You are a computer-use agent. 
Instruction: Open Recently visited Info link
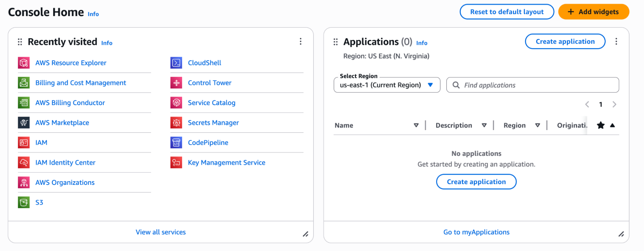pyautogui.click(x=107, y=43)
